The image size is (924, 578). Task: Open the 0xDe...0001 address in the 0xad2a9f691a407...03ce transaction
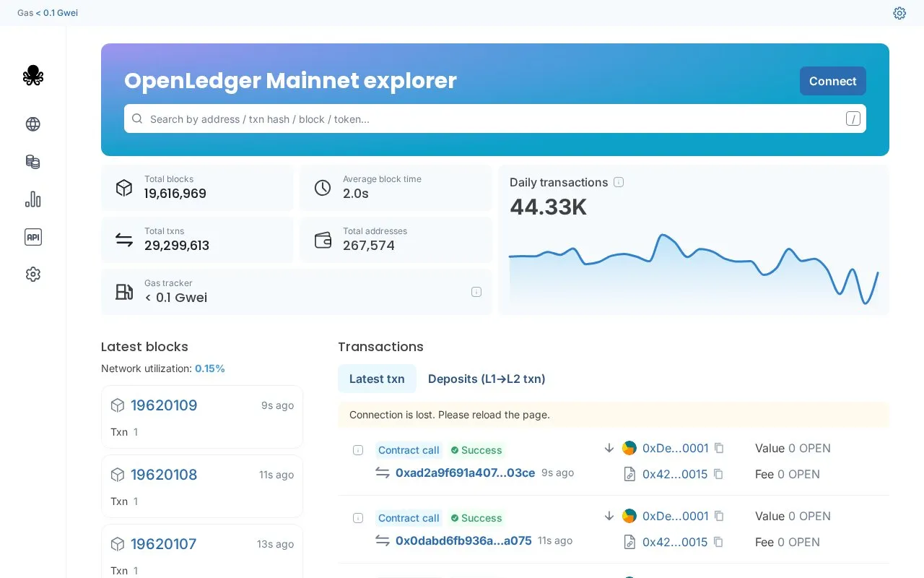[676, 448]
